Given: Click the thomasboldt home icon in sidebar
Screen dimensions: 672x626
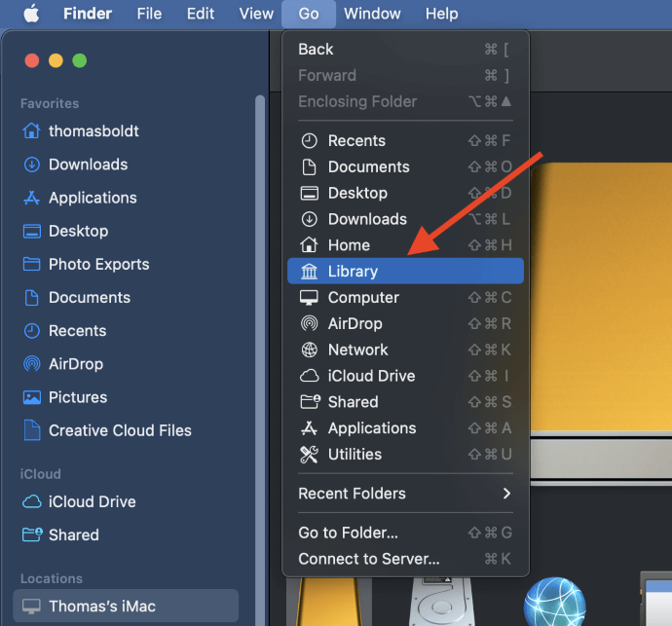Looking at the screenshot, I should tap(31, 130).
